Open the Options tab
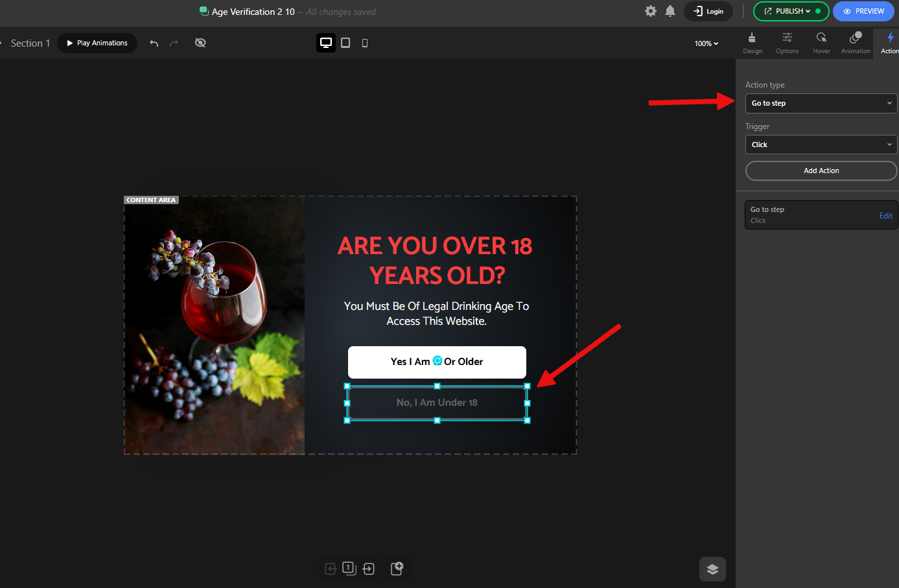899x588 pixels. [x=787, y=43]
